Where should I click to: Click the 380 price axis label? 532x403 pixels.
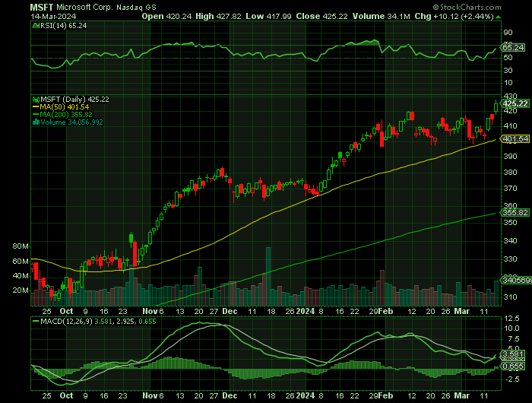click(x=510, y=172)
